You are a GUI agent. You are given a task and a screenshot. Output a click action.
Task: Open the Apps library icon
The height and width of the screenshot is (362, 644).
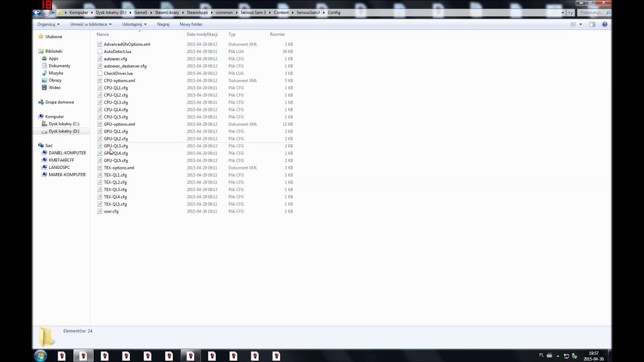[44, 58]
